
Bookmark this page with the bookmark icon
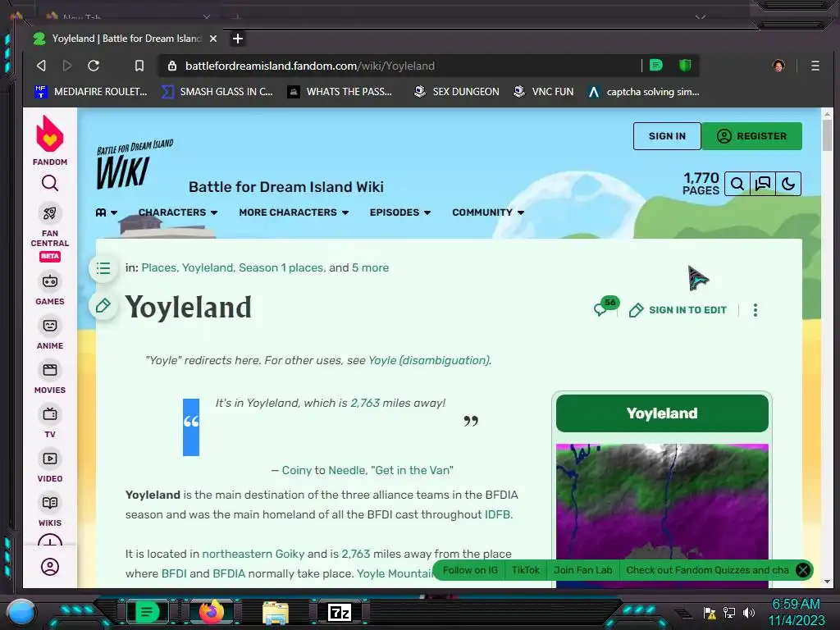coord(139,66)
